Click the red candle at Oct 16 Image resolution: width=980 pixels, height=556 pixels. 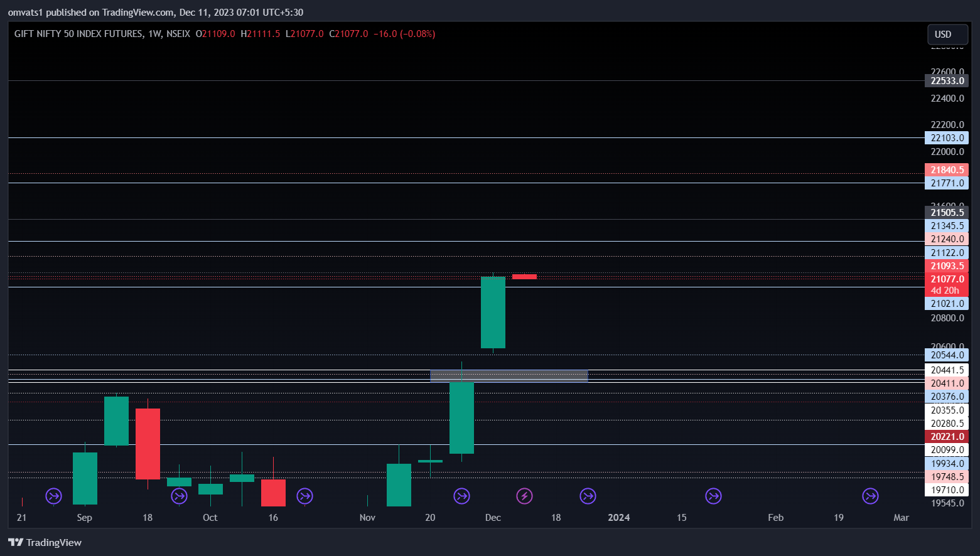273,493
